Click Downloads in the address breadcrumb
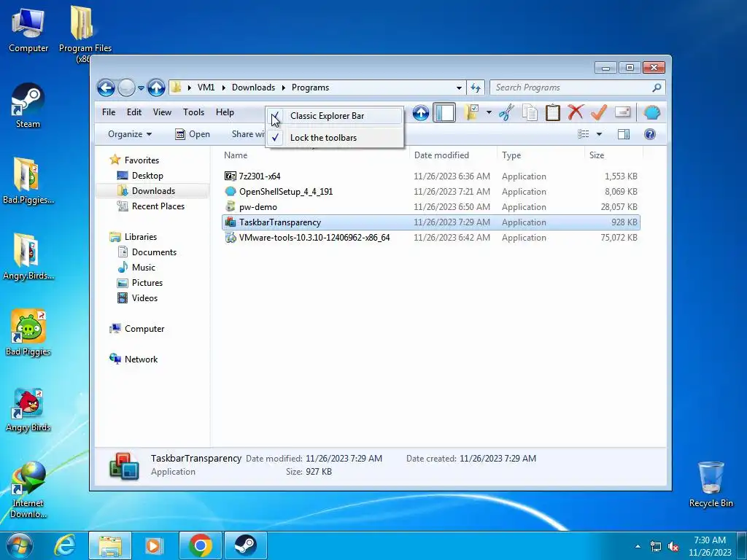 (253, 87)
